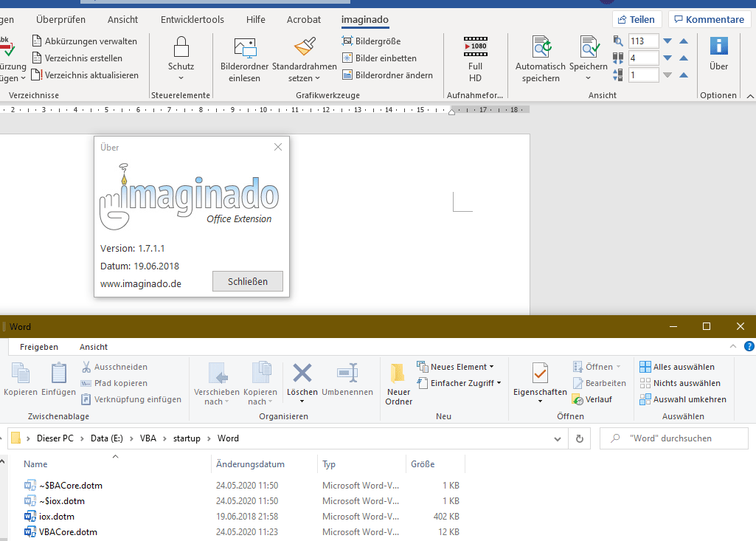Open the Überprüfen ribbon tab

click(x=60, y=19)
